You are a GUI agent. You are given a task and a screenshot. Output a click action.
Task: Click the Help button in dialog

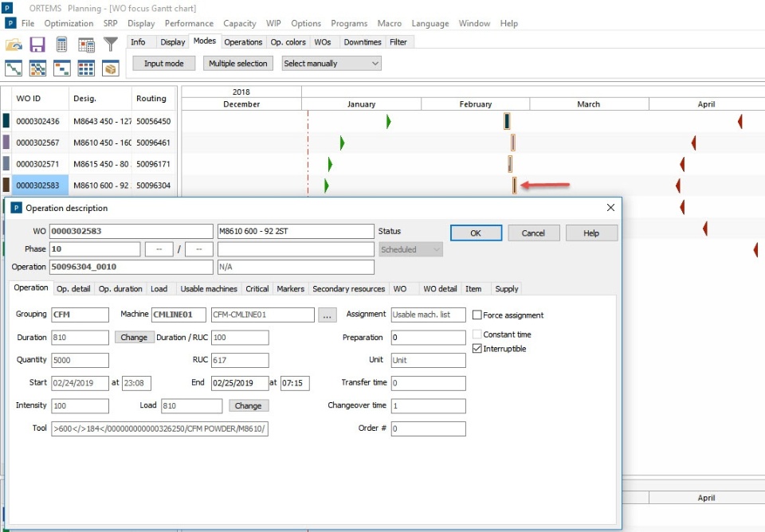[590, 233]
